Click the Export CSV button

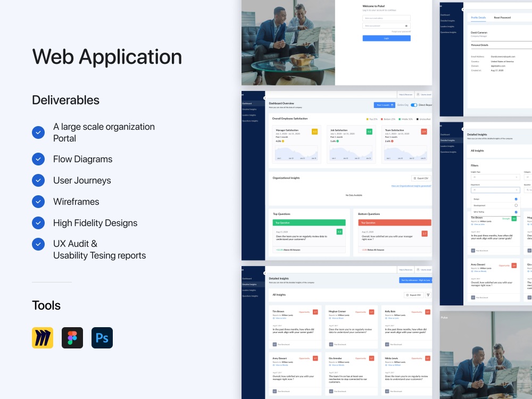(x=414, y=295)
